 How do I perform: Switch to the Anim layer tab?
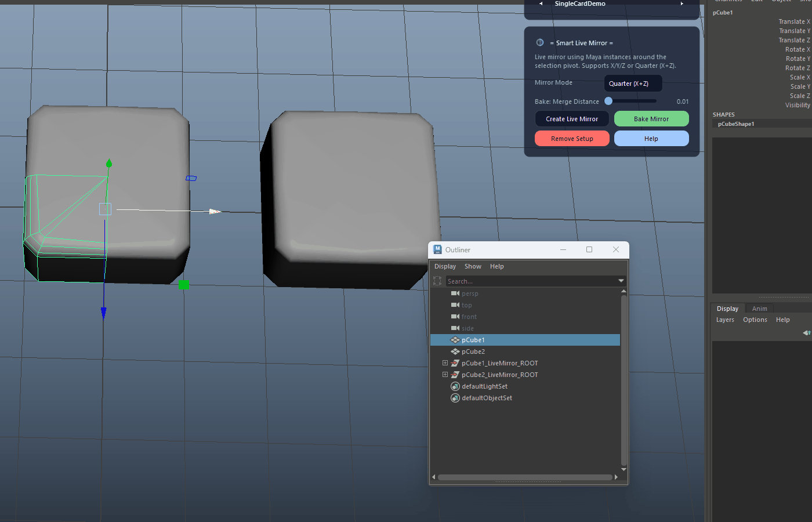[760, 309]
